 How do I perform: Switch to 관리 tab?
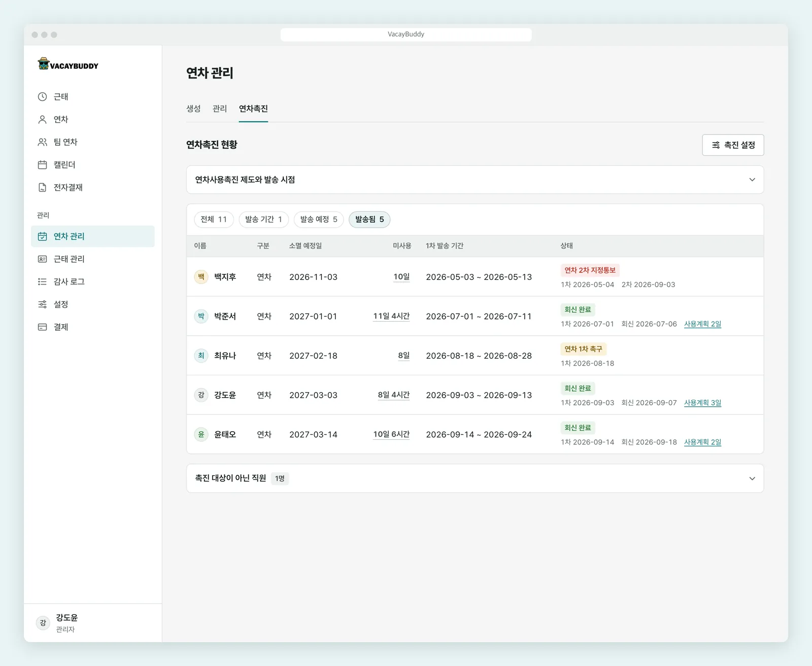[220, 109]
